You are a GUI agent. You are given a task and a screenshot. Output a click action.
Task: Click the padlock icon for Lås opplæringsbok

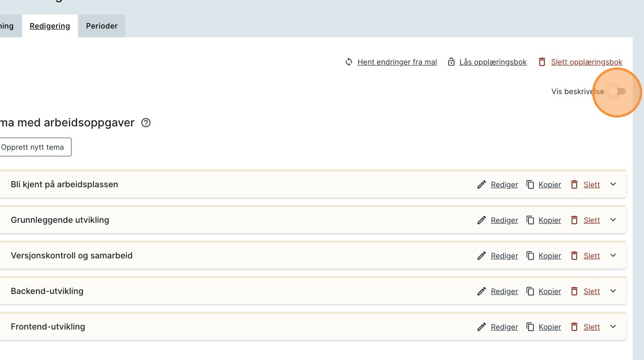(451, 62)
